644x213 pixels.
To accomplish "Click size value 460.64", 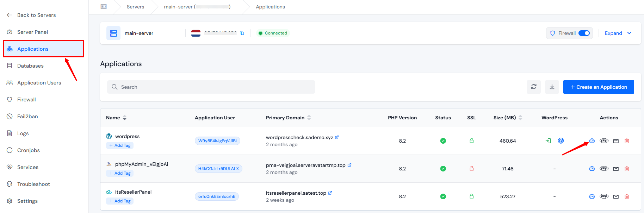I will (x=508, y=141).
